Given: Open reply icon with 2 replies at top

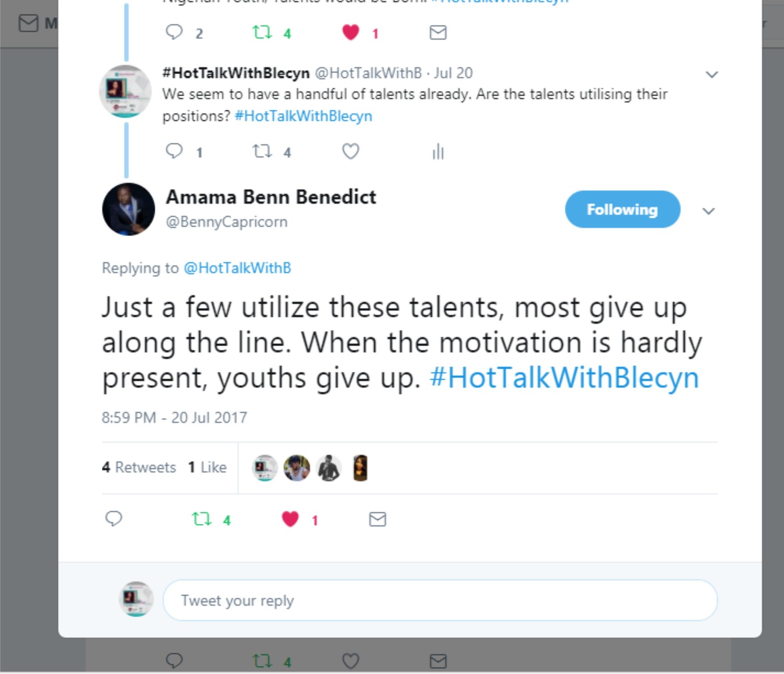Looking at the screenshot, I should [x=174, y=32].
